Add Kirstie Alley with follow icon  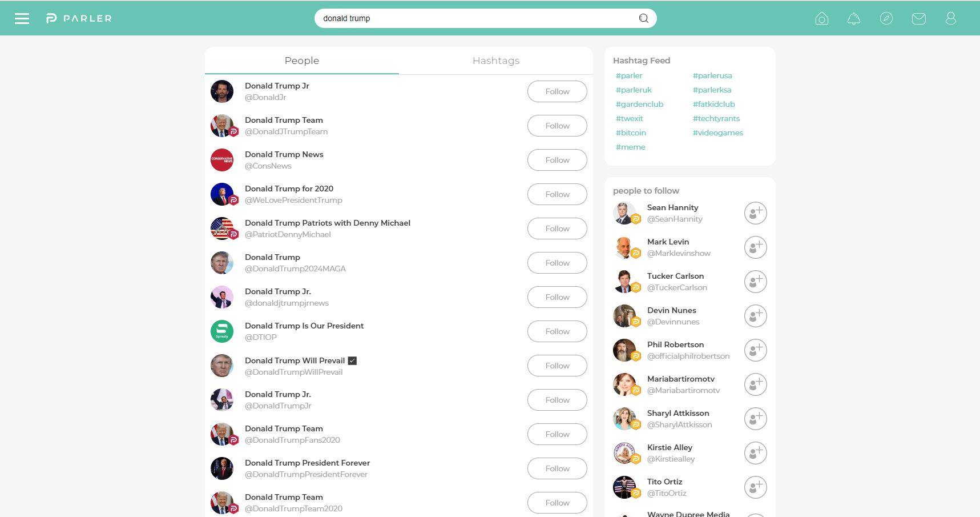(x=755, y=453)
